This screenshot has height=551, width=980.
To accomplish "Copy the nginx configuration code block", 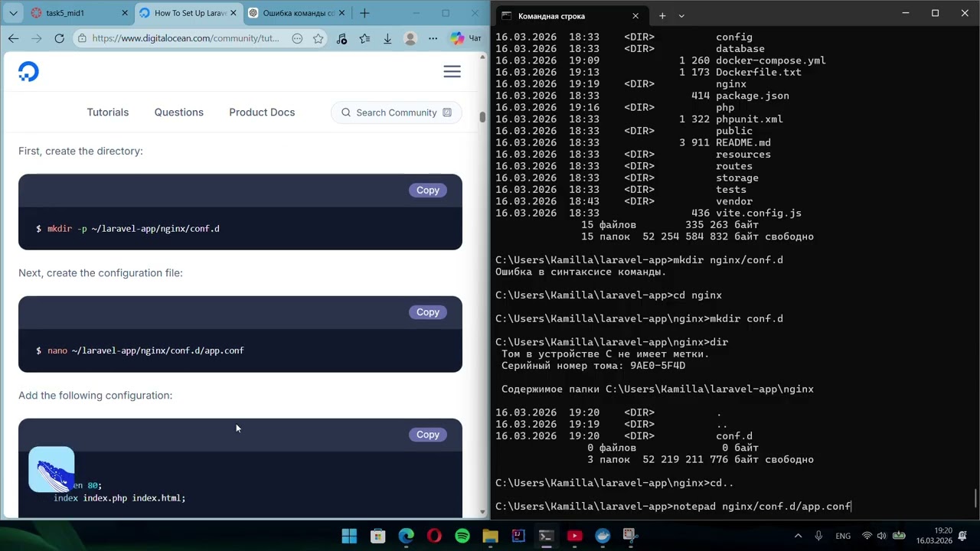I will pos(428,435).
